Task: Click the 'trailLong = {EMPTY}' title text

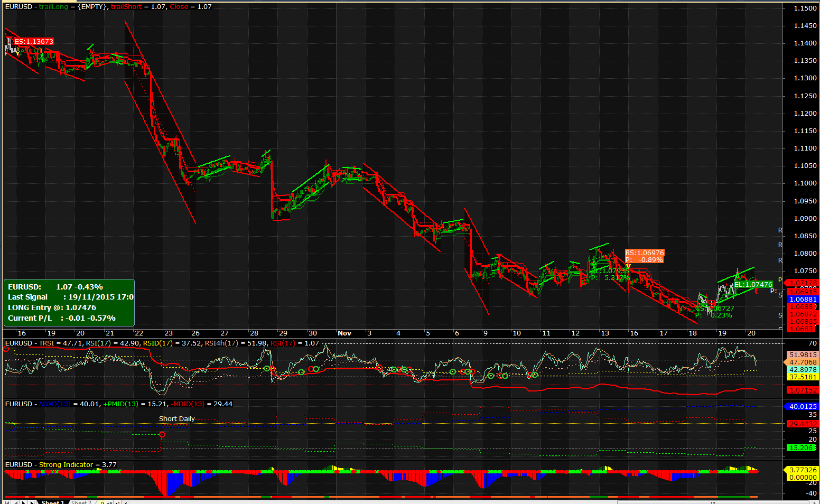Action: click(73, 7)
